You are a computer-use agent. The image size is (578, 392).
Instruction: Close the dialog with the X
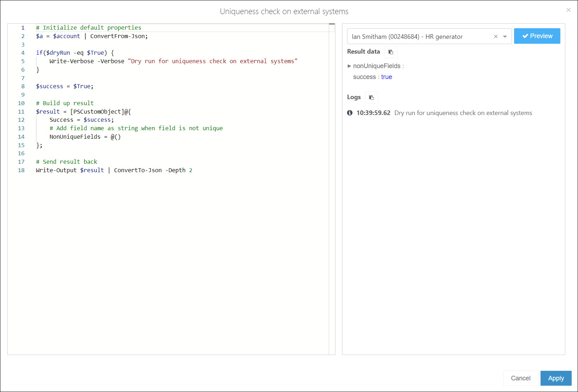click(568, 10)
